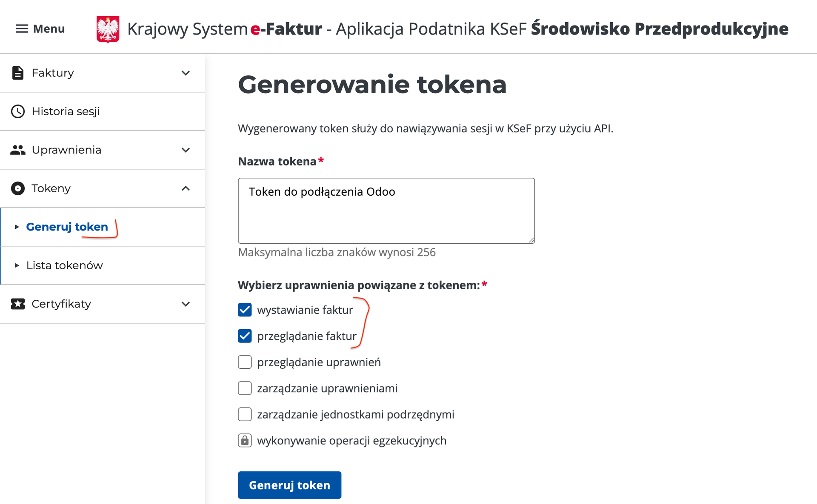
Task: Select Generuj token in the sidebar
Action: pyautogui.click(x=67, y=227)
